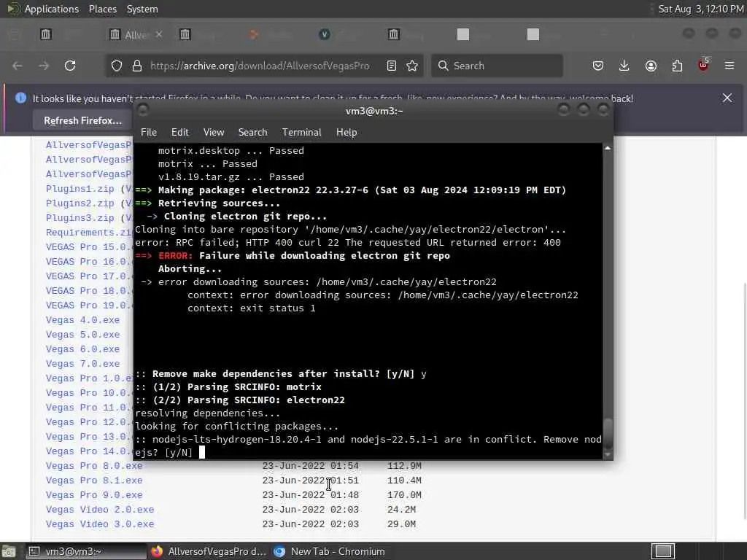Click the Applications menu logo icon
Screen dimensions: 747x560
[x=13, y=9]
